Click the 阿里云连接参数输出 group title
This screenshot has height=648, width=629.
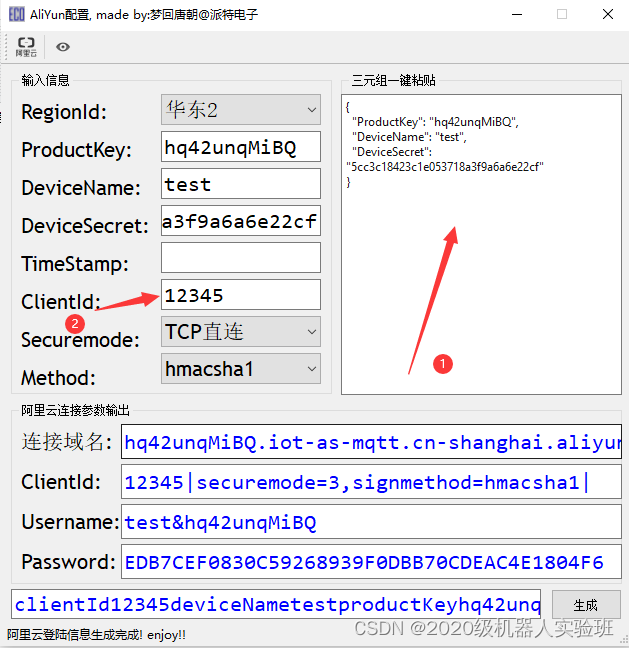(75, 410)
